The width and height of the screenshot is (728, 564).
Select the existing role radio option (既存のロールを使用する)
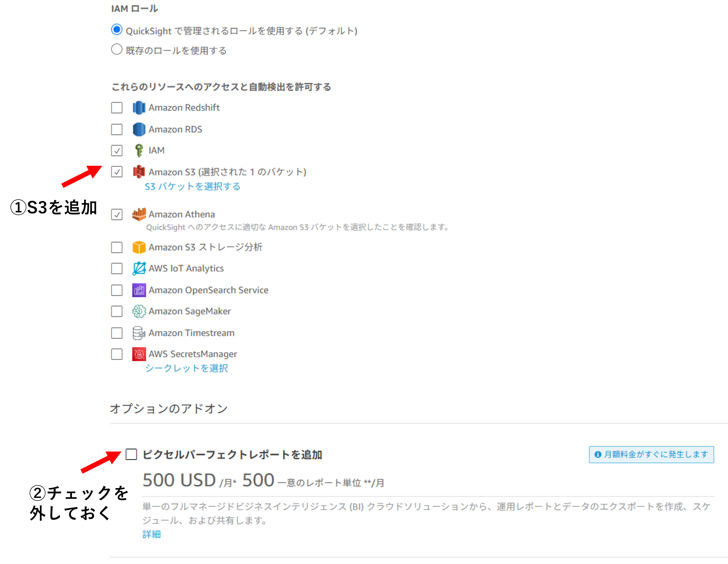coord(117,50)
